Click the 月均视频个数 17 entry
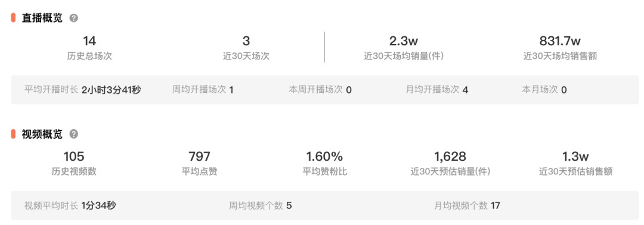This screenshot has width=644, height=225. [x=467, y=205]
